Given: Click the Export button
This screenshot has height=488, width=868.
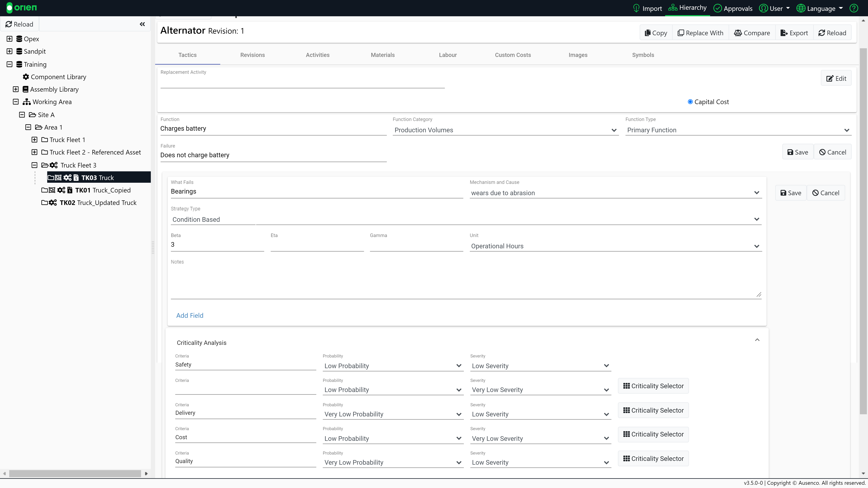Looking at the screenshot, I should pos(794,33).
